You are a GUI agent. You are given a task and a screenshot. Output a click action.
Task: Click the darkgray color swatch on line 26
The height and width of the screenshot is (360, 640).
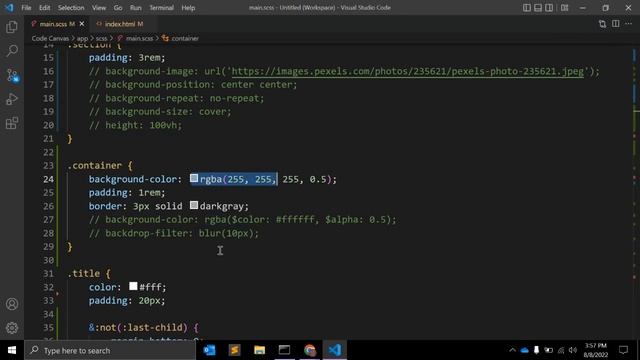pos(194,205)
